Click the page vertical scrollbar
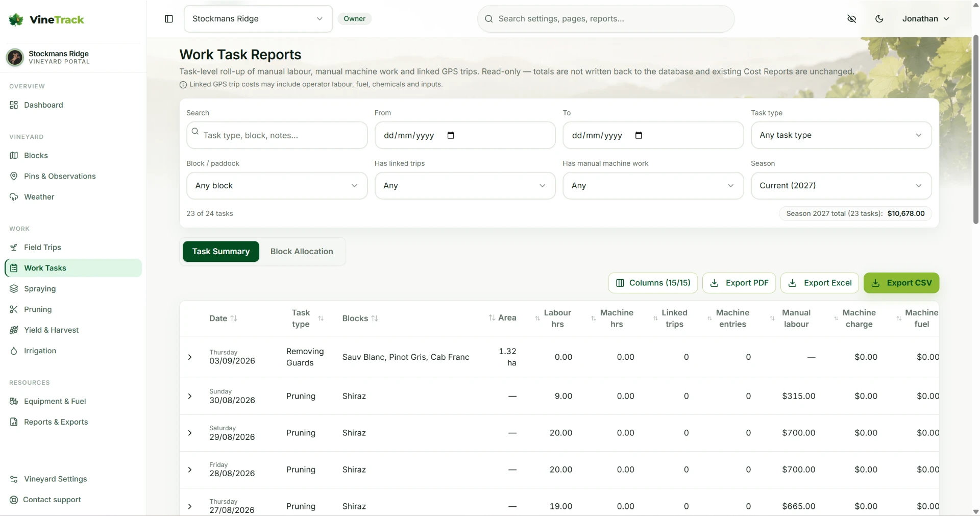980x516 pixels. 975,130
